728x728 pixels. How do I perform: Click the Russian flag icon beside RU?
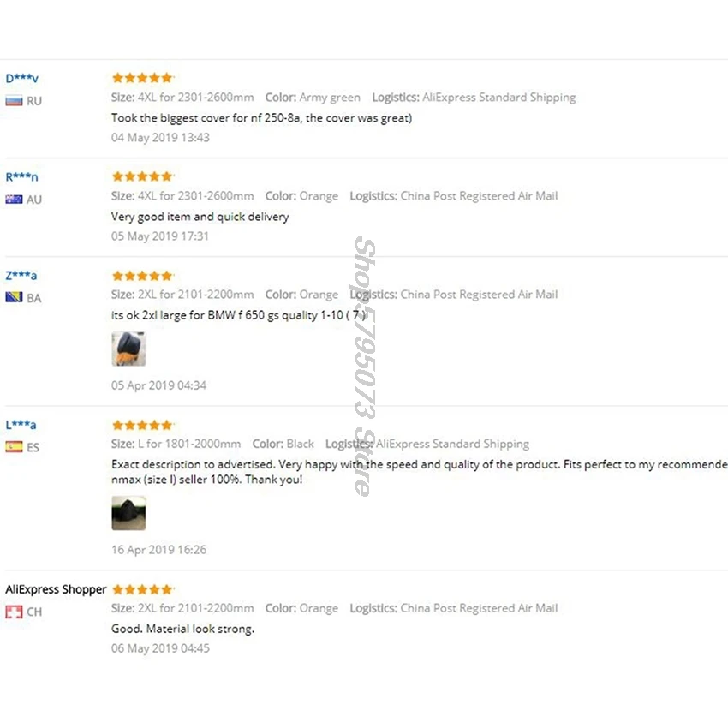(14, 101)
